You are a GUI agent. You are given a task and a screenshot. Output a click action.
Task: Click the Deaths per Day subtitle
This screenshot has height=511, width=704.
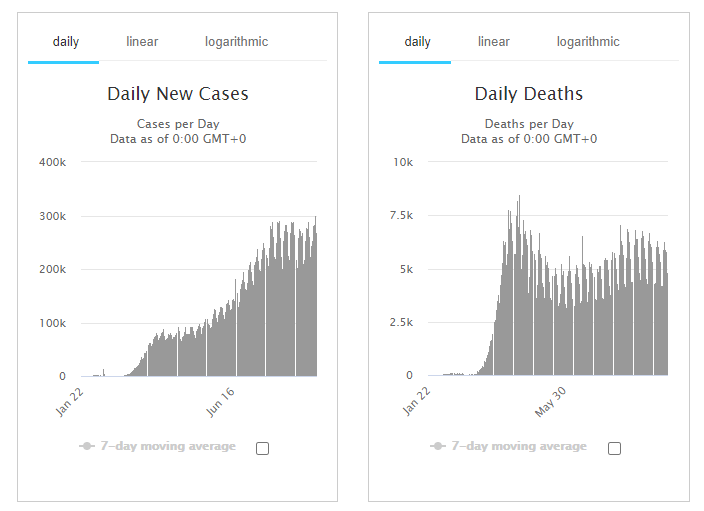click(529, 124)
